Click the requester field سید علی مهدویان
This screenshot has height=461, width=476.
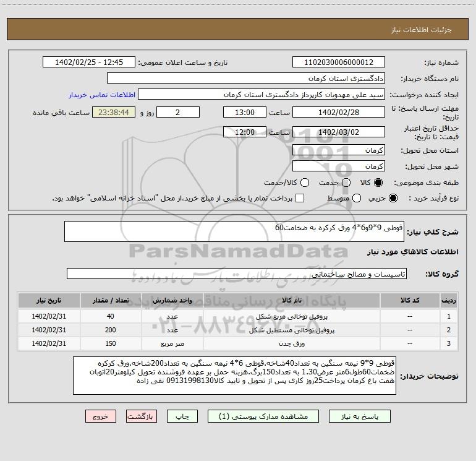pos(261,95)
